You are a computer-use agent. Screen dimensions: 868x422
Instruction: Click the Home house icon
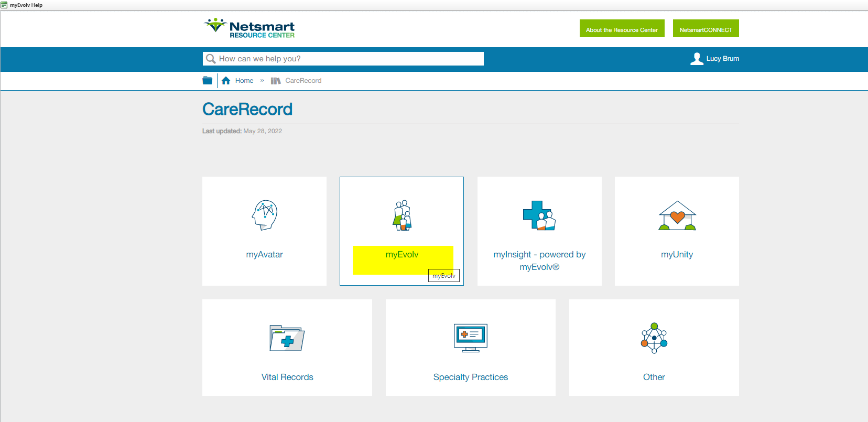click(x=226, y=80)
